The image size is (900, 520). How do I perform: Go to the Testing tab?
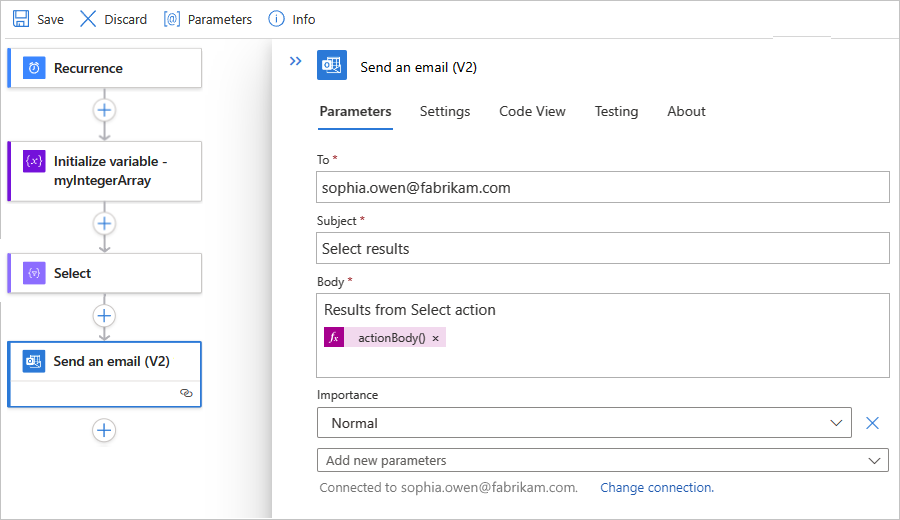pyautogui.click(x=616, y=111)
